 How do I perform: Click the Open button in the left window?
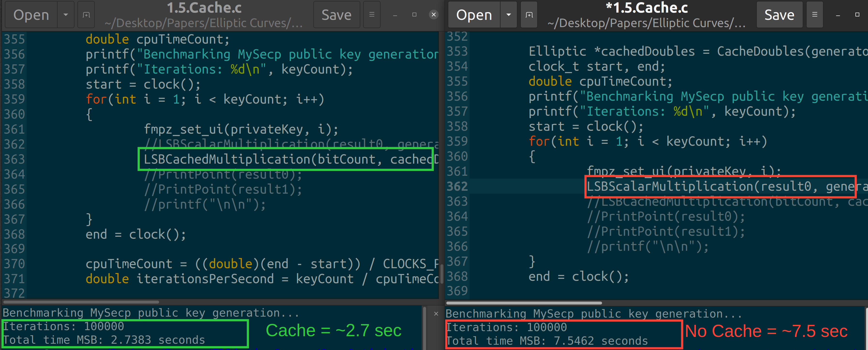(31, 15)
